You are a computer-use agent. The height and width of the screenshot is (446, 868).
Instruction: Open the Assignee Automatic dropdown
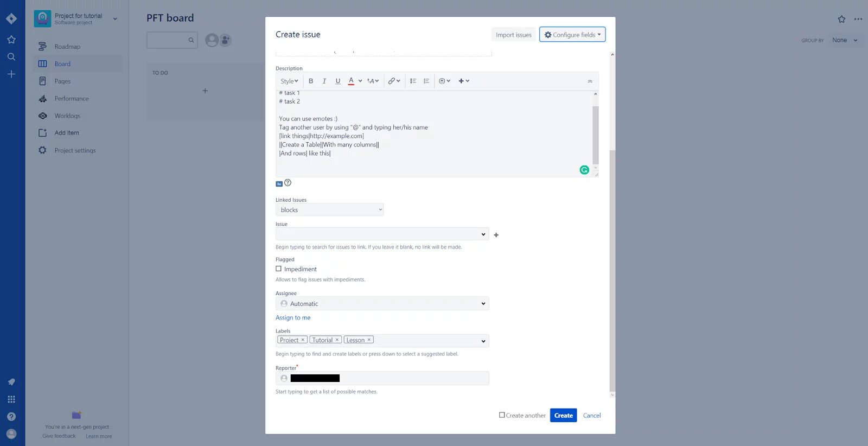point(382,303)
